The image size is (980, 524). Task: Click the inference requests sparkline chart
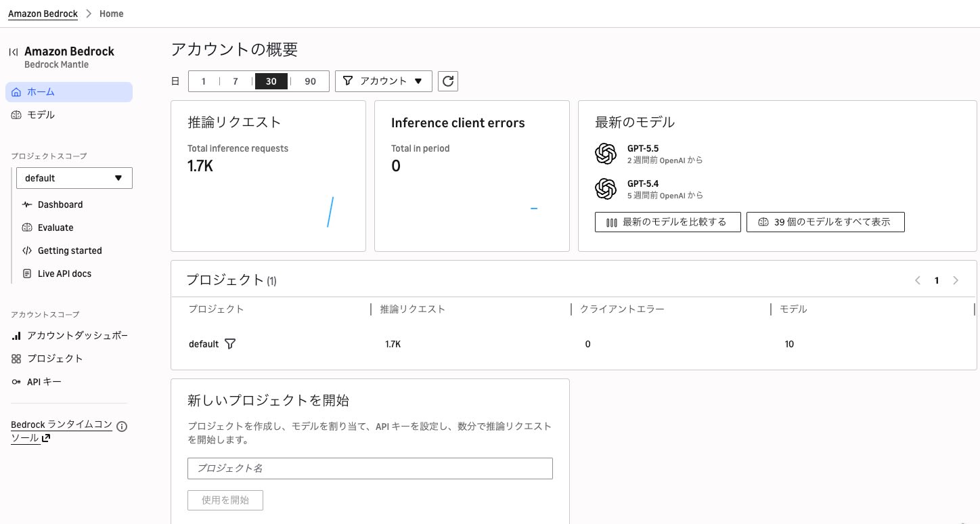(330, 212)
